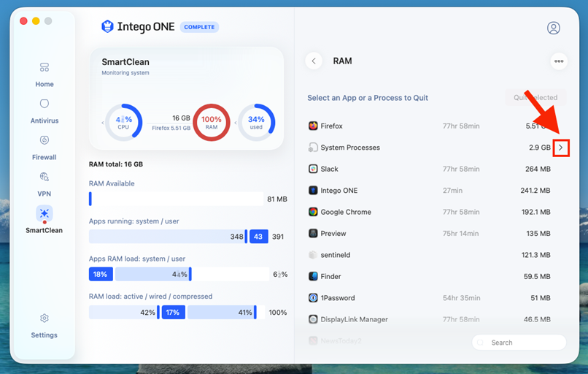The width and height of the screenshot is (588, 374).
Task: Select the DisplayLink Manager icon
Action: coord(313,319)
